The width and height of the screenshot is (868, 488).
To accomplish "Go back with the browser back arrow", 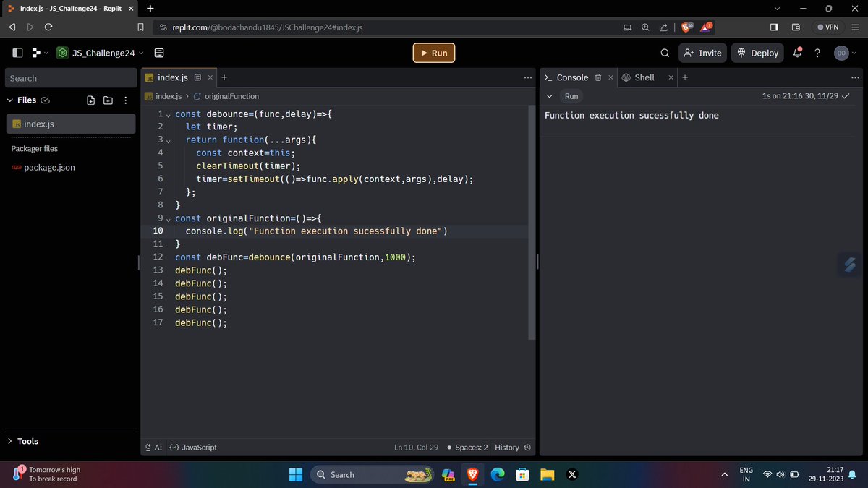I will (12, 27).
